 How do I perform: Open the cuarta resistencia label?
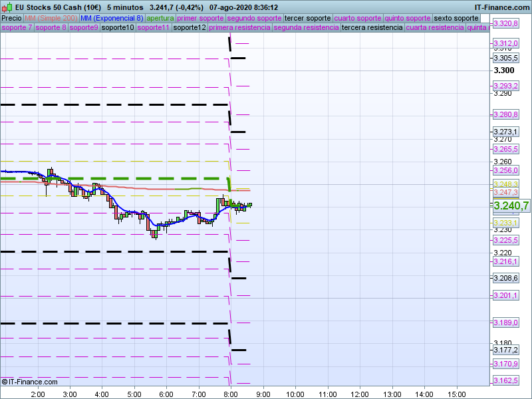(x=435, y=28)
